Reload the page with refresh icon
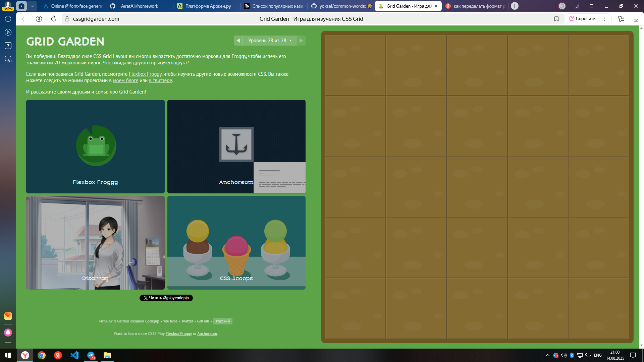Image resolution: width=644 pixels, height=362 pixels. coord(54,19)
